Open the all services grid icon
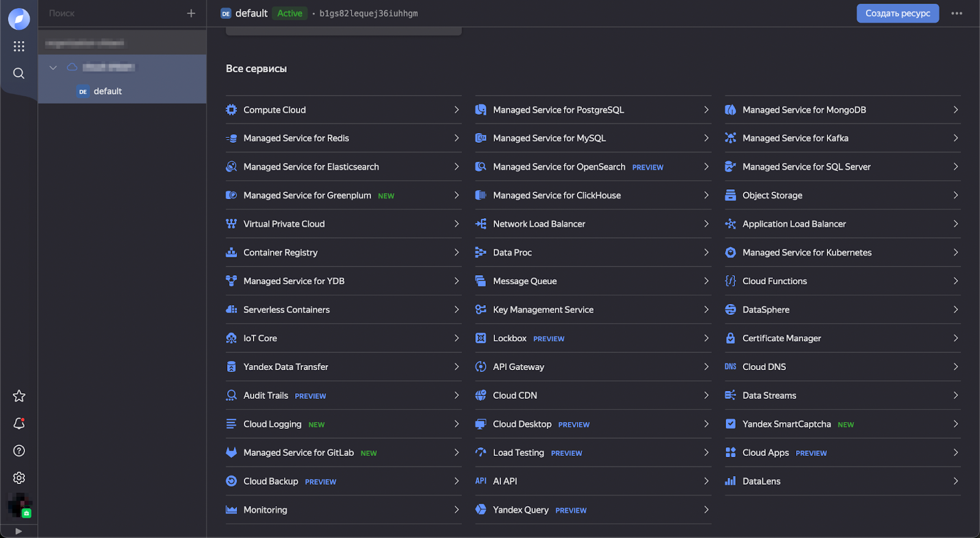Screen dimensions: 980x538 (19, 47)
